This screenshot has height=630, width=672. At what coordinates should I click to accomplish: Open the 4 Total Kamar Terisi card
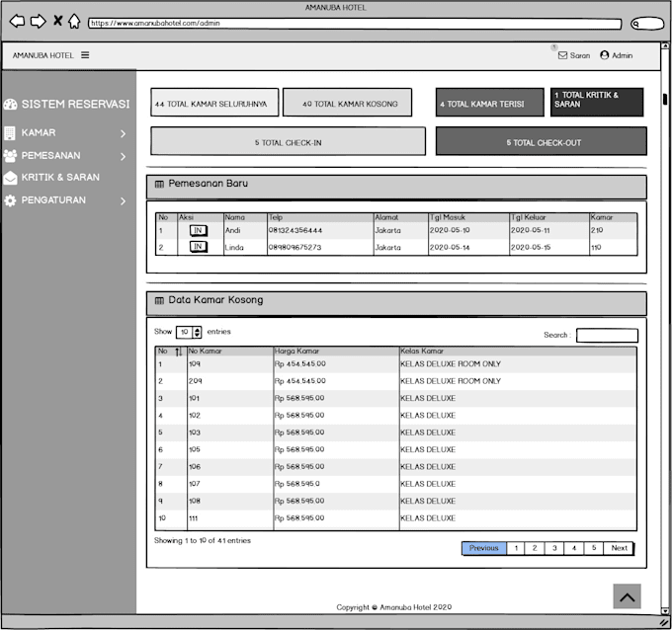tap(490, 103)
